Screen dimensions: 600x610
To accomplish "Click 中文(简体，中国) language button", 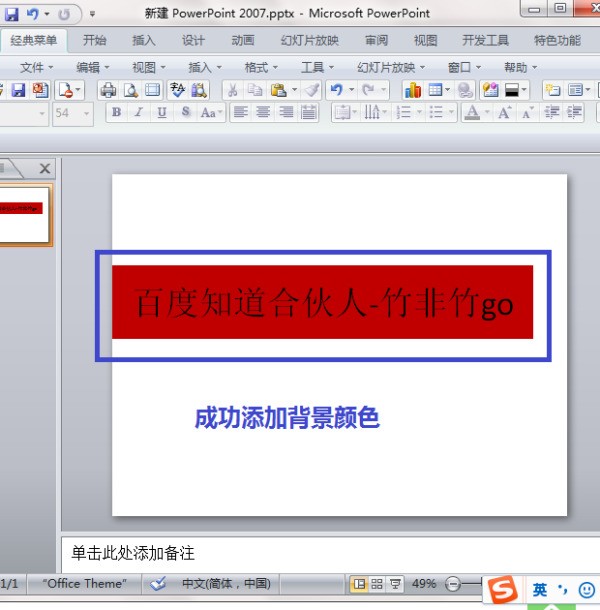I will click(225, 583).
